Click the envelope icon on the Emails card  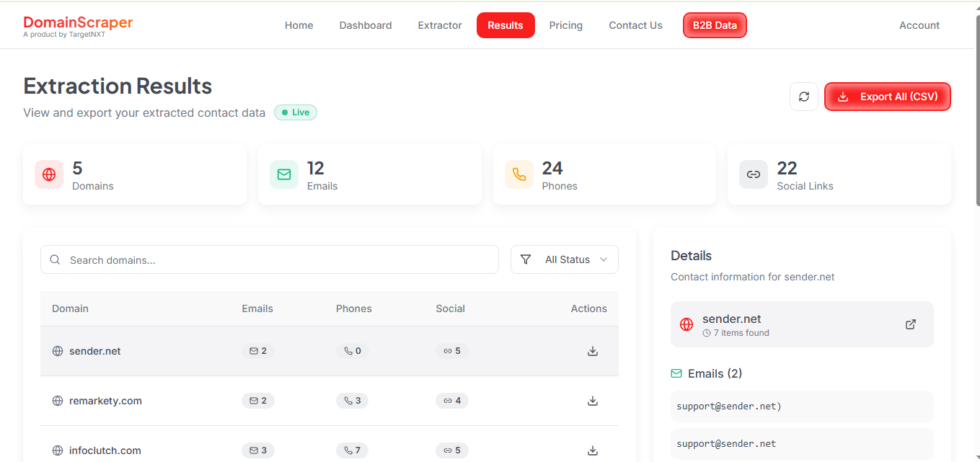click(x=283, y=174)
